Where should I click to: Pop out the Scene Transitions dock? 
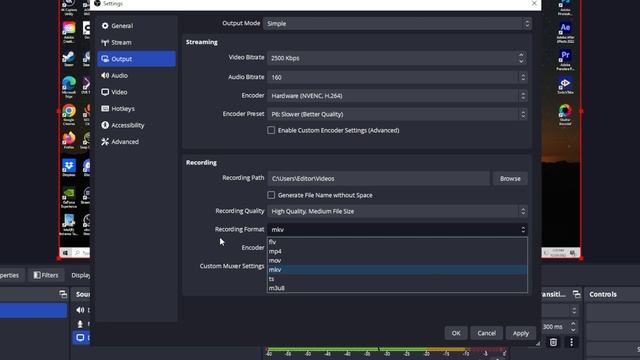pos(576,294)
